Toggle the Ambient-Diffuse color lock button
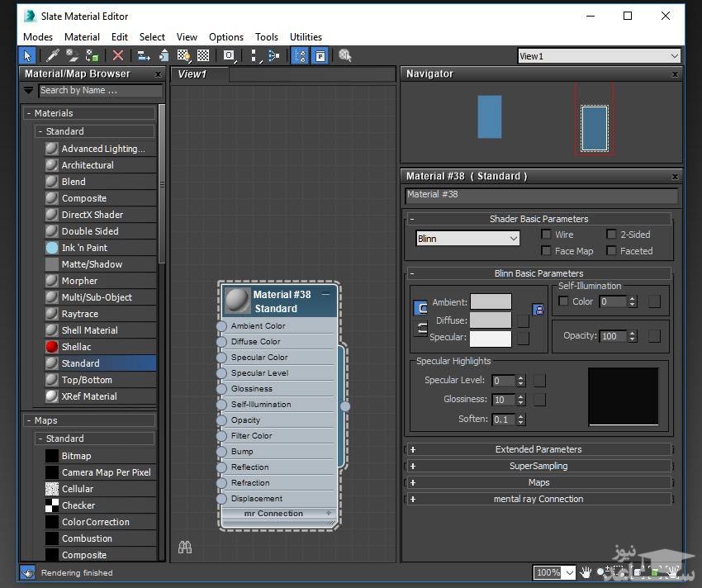Image resolution: width=702 pixels, height=588 pixels. click(420, 309)
